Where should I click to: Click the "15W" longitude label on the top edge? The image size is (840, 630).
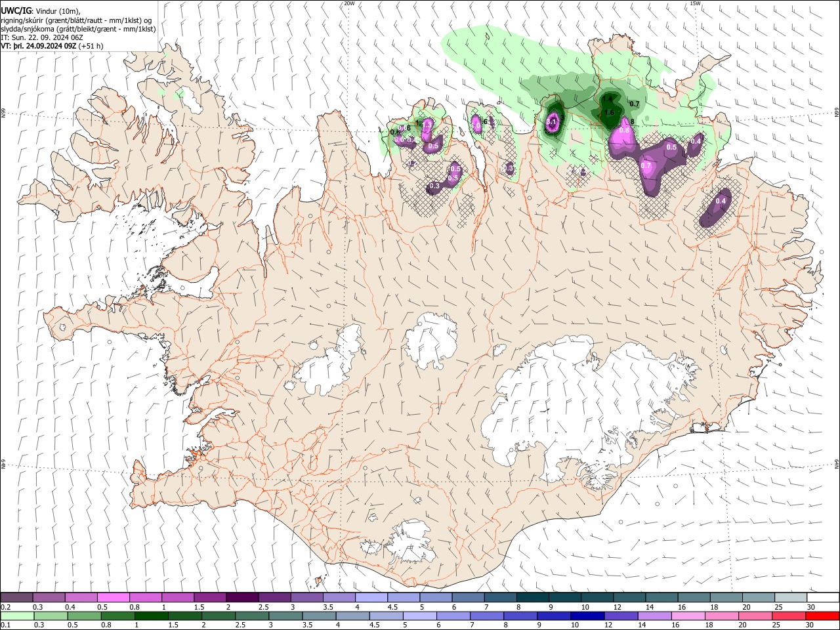click(695, 3)
